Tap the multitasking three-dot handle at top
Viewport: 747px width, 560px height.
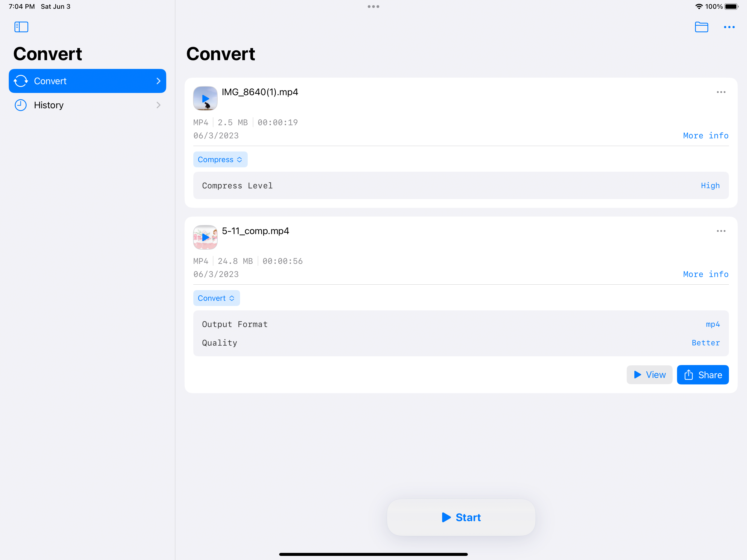[373, 6]
